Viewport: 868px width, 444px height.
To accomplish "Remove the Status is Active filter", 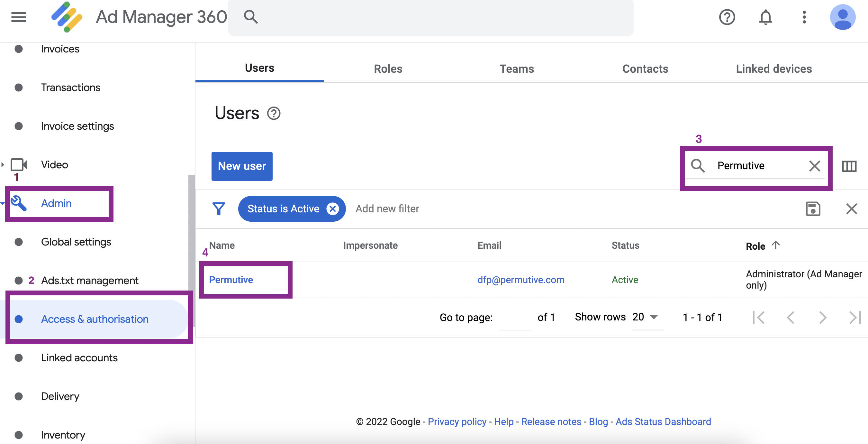I will (x=332, y=209).
